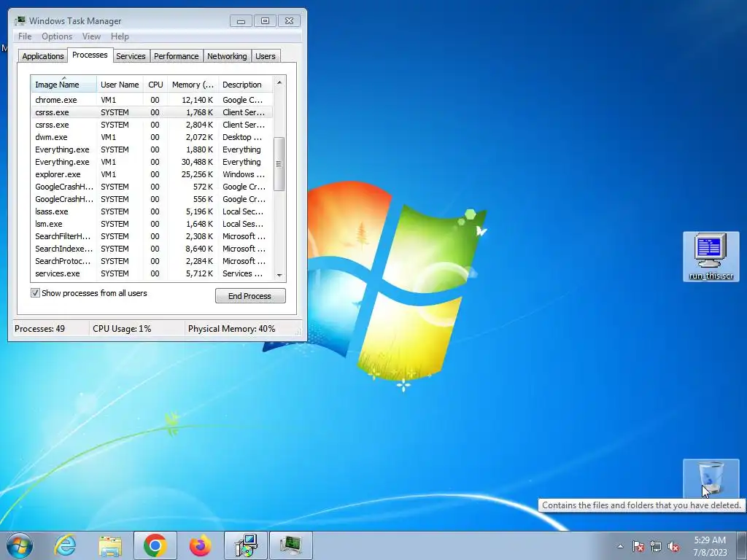Open the Options menu
The height and width of the screenshot is (560, 747).
(x=57, y=36)
